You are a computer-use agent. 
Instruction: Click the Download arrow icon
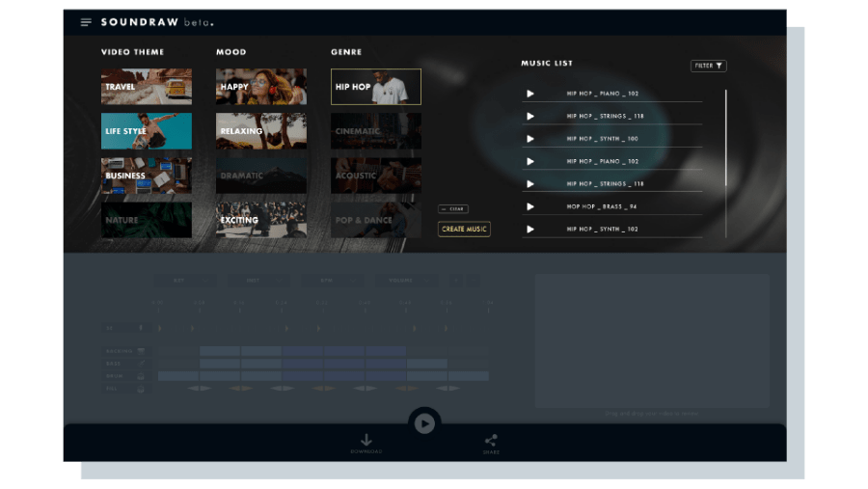tap(366, 440)
